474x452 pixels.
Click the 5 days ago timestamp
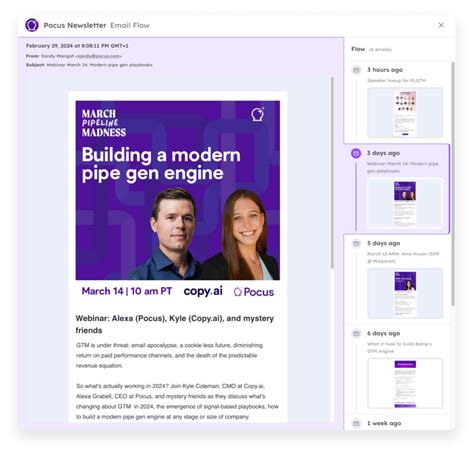click(x=384, y=243)
